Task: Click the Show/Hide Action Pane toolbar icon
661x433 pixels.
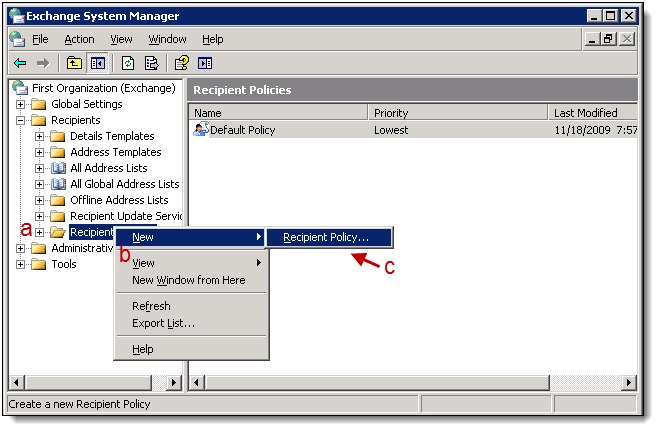Action: point(205,63)
